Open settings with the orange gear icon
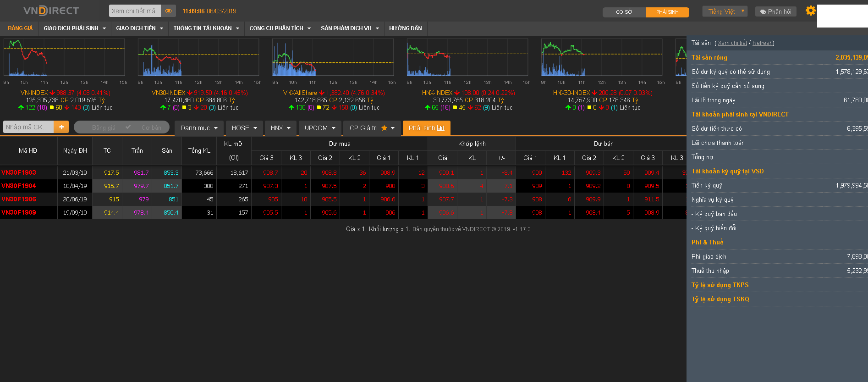Viewport: 868px width, 382px height. coord(810,11)
